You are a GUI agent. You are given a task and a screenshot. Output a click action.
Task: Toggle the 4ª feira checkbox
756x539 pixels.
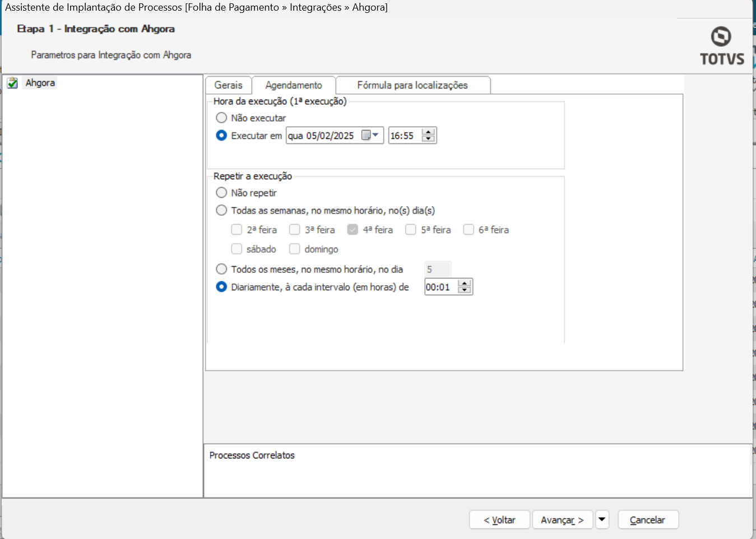tap(353, 230)
